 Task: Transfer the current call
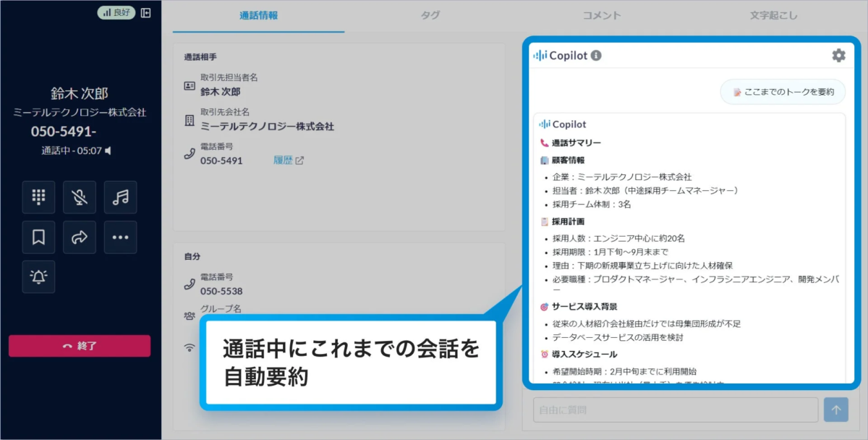coord(79,237)
